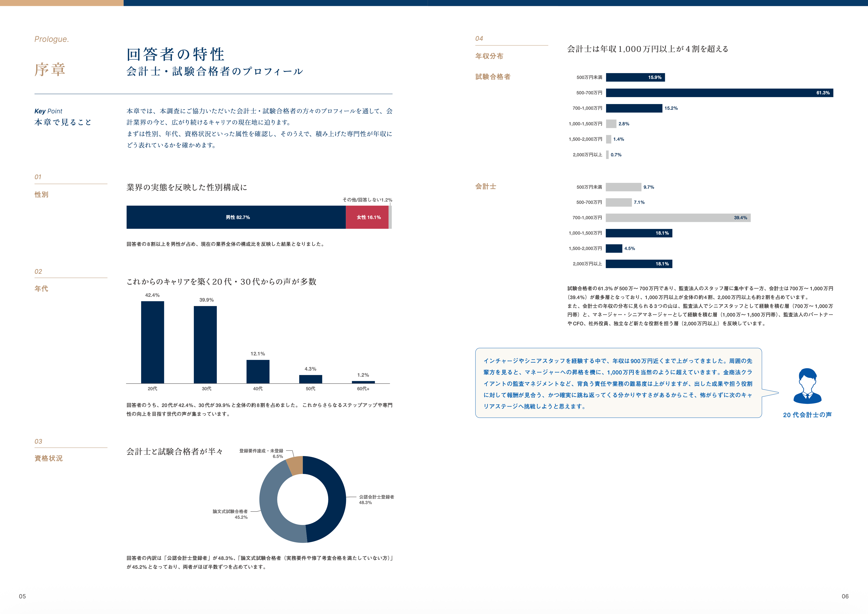Click the '回答者の特性' title
Viewport: 868px width, 614px height.
pyautogui.click(x=176, y=55)
